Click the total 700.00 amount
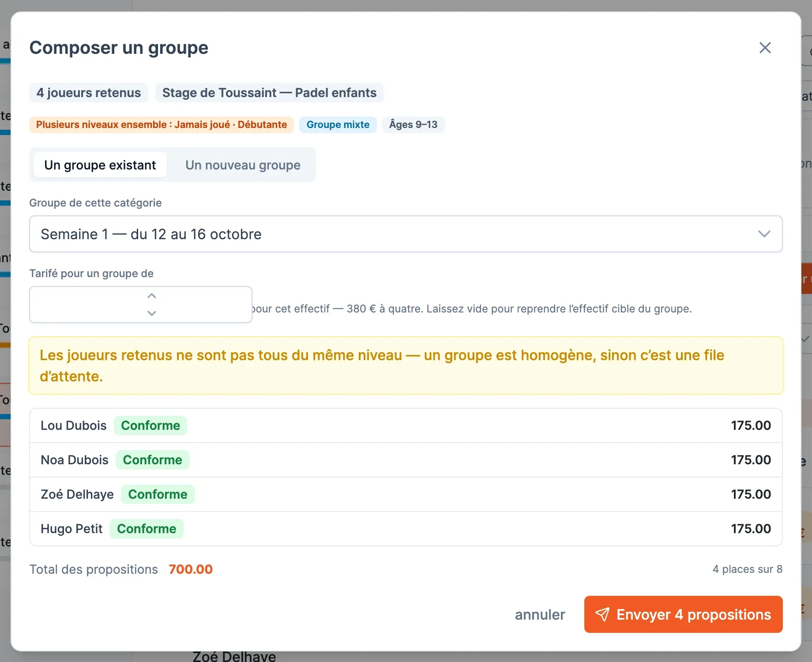This screenshot has height=662, width=812. [x=191, y=569]
